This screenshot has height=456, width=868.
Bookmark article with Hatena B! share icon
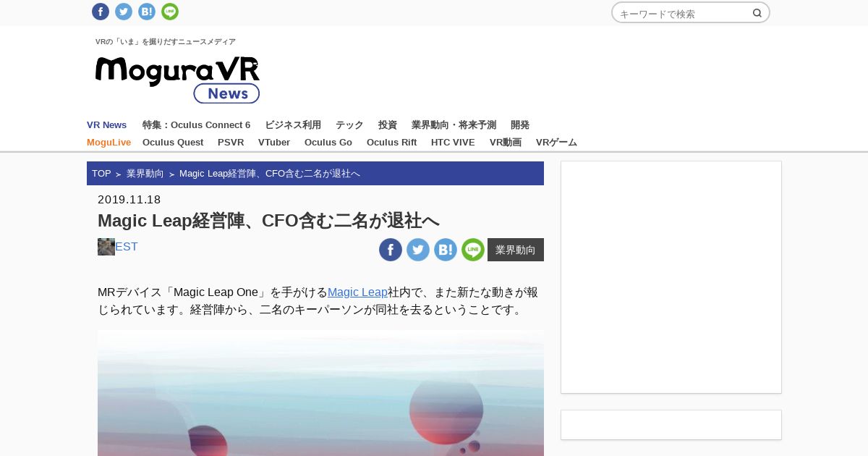point(446,250)
